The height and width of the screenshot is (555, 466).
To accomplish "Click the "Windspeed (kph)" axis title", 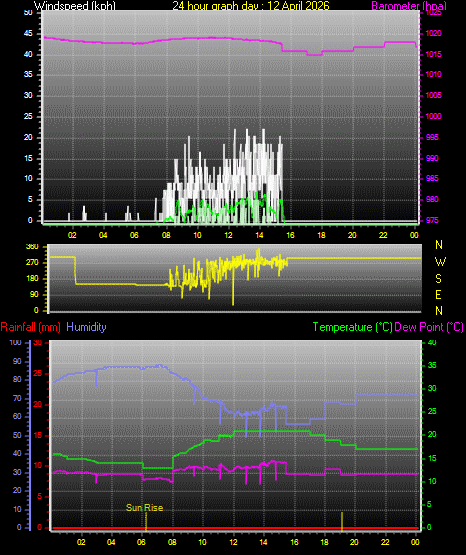I will coord(75,5).
